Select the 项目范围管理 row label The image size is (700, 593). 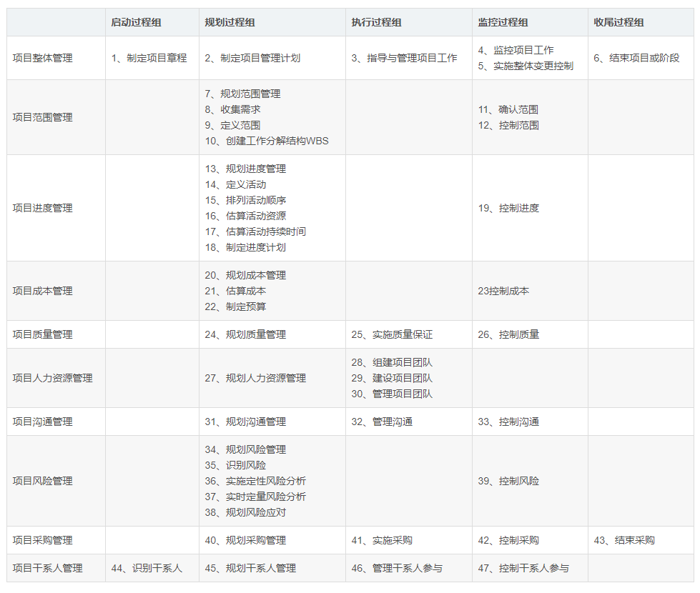[x=42, y=117]
